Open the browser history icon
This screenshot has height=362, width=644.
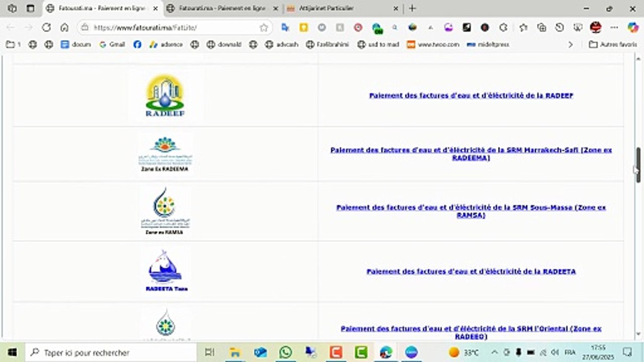(559, 28)
